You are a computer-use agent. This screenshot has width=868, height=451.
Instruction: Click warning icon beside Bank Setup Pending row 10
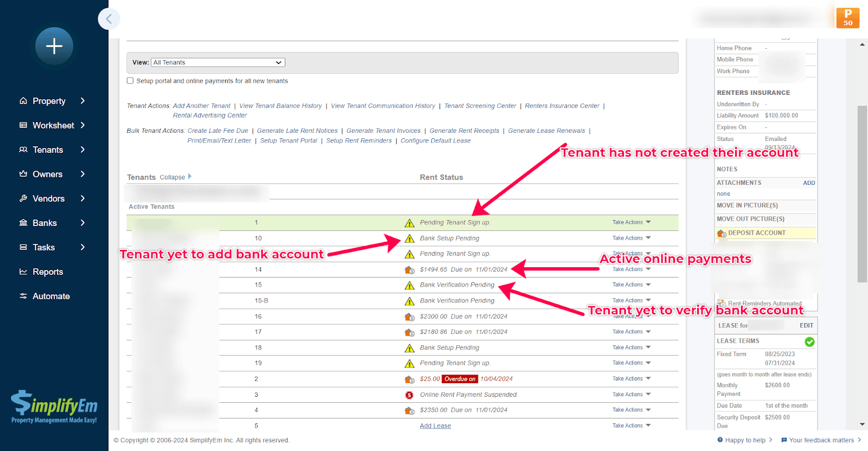pyautogui.click(x=410, y=239)
